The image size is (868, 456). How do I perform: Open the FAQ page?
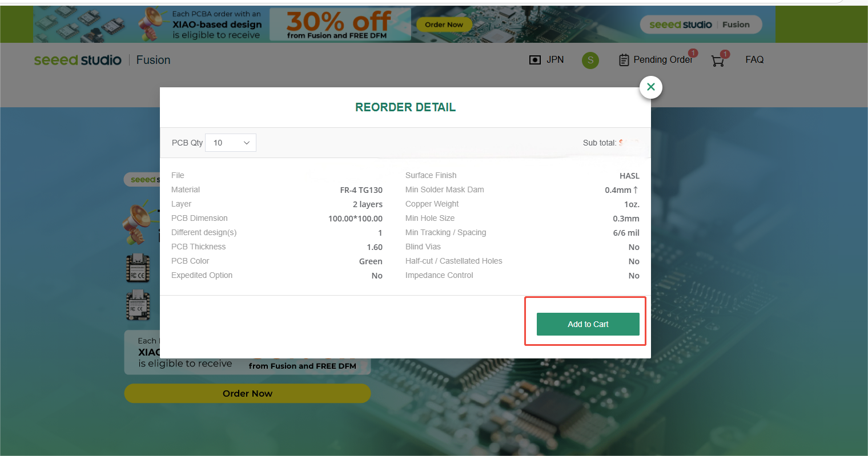(x=754, y=60)
